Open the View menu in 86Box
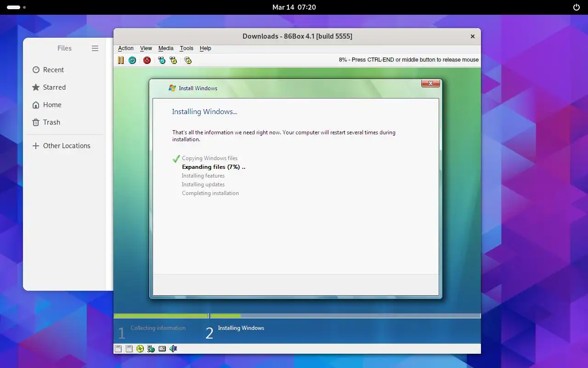This screenshot has width=588, height=368. coord(146,48)
